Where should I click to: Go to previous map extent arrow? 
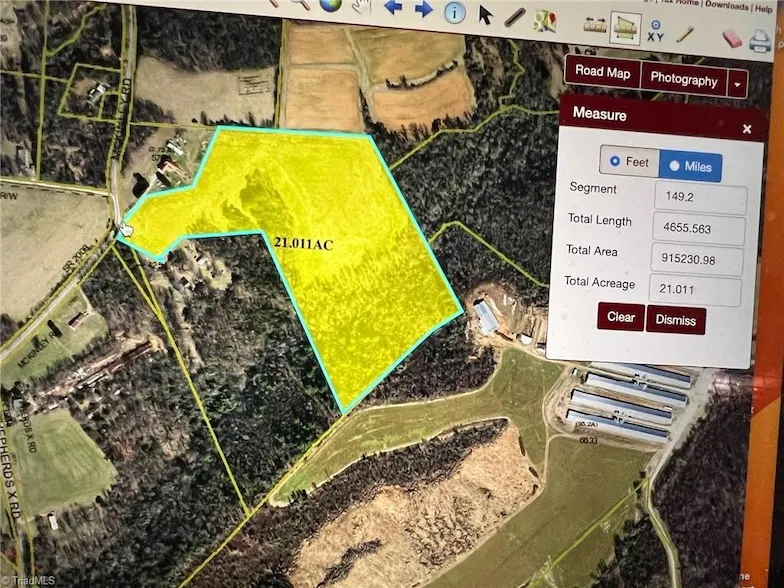(x=393, y=8)
